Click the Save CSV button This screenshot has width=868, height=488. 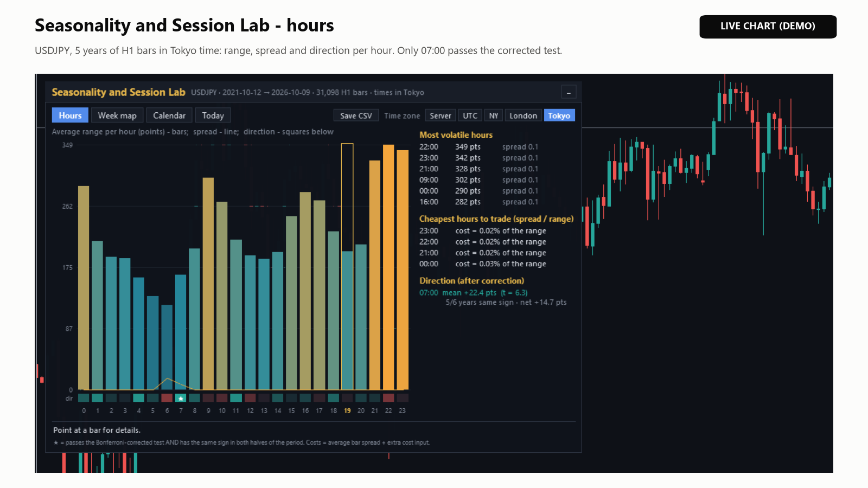tap(356, 115)
